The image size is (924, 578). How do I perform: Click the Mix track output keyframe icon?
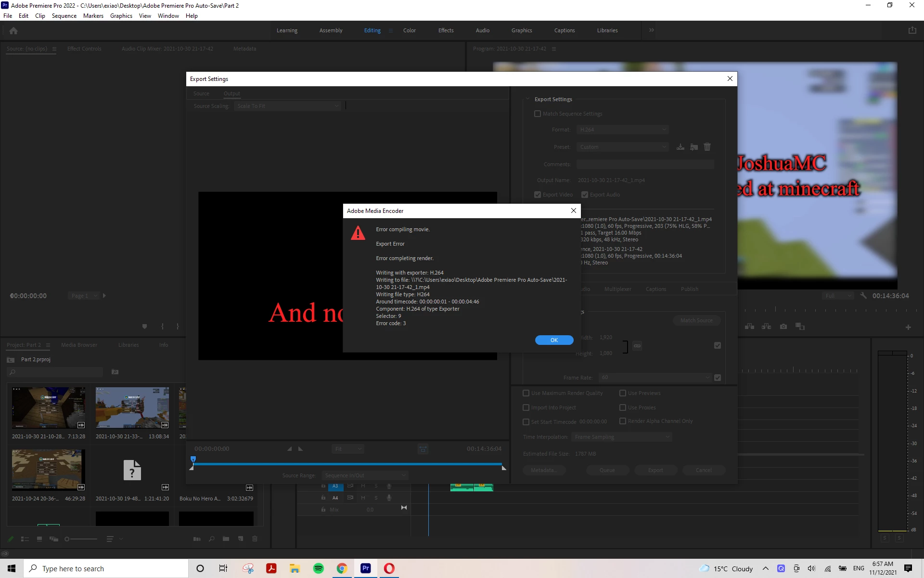(404, 508)
